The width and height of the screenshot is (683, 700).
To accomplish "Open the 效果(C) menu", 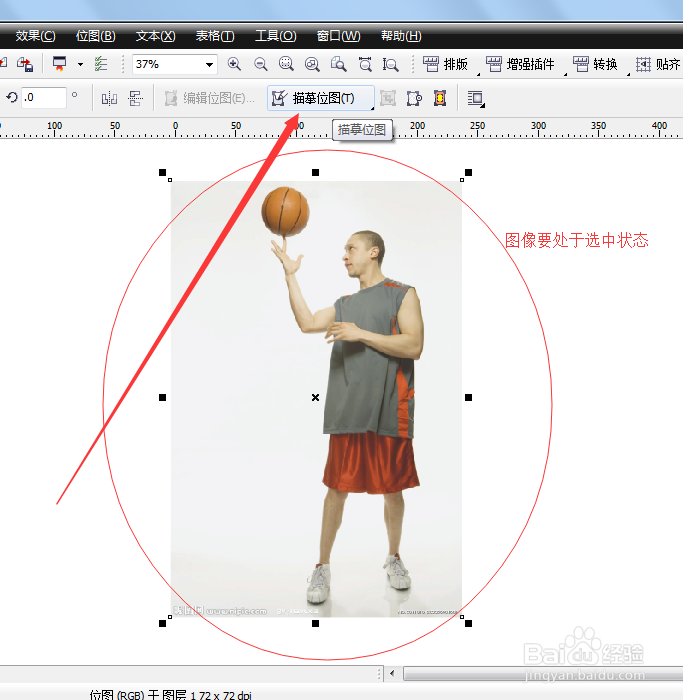I will point(35,36).
